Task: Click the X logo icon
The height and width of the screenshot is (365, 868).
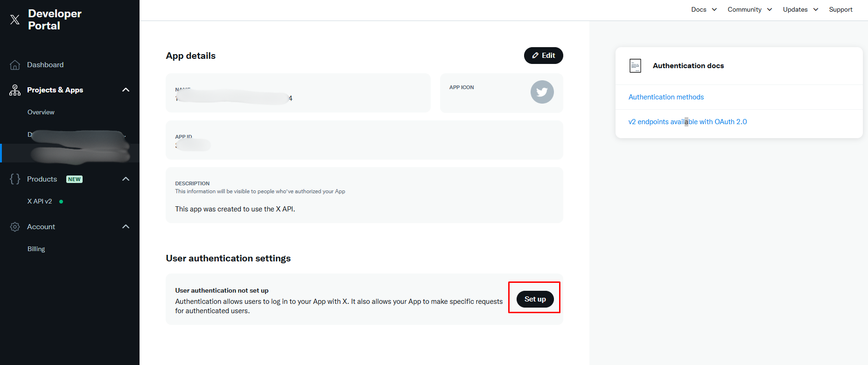Action: point(15,20)
